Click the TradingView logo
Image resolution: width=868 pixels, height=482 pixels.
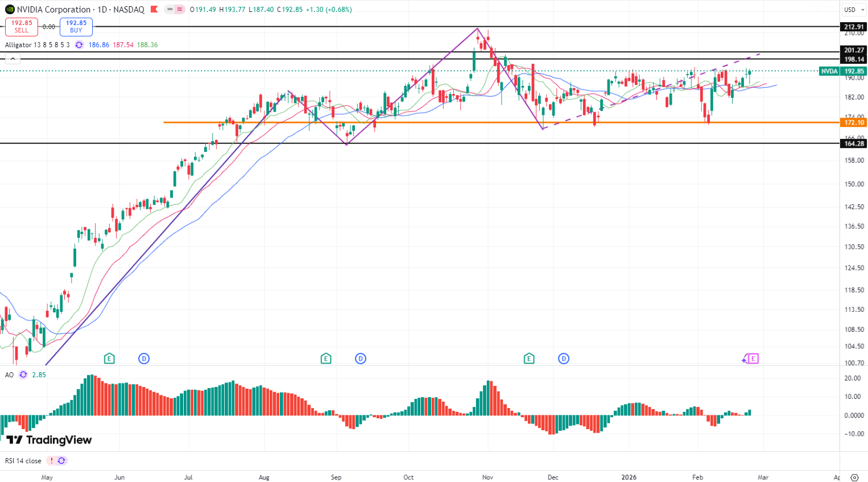click(x=49, y=440)
